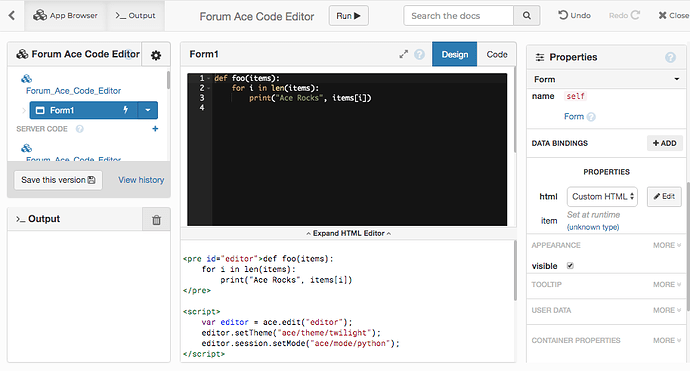
Task: Expand APPEARANCE section with MORE
Action: (667, 245)
